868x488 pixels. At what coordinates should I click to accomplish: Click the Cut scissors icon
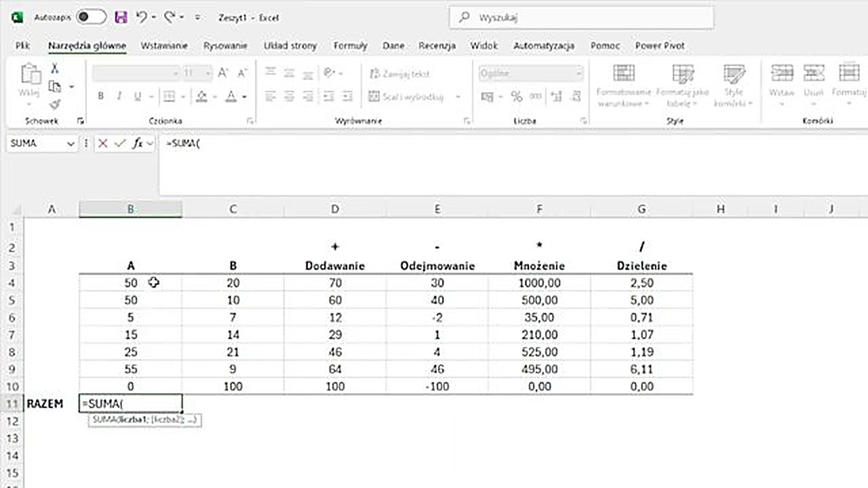55,68
